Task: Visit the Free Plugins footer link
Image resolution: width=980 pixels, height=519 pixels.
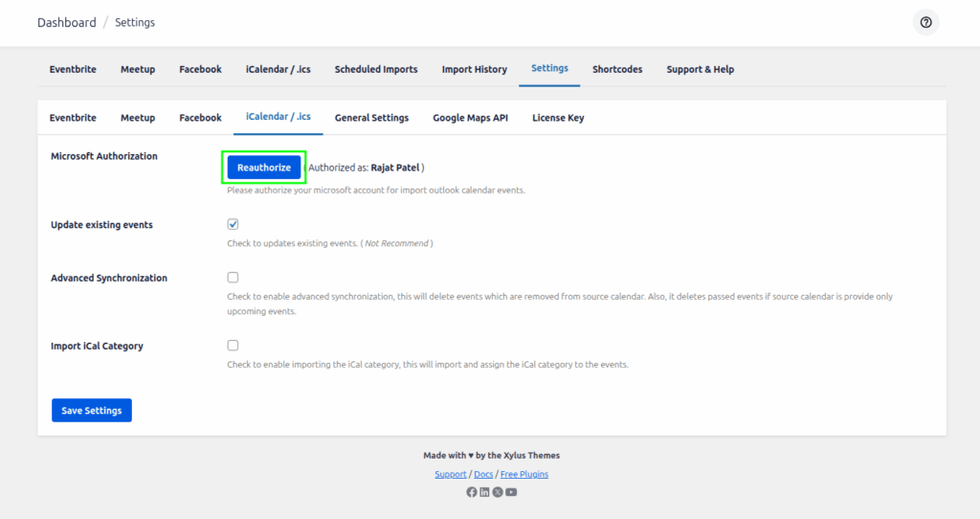Action: 524,475
